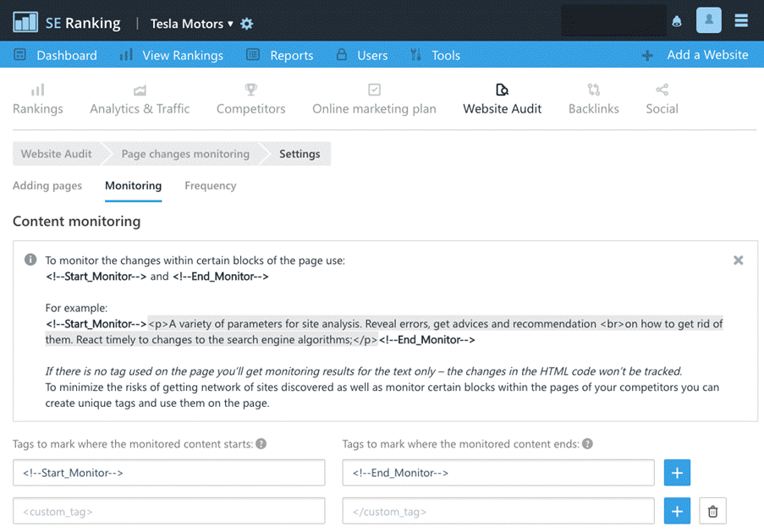Delete the custom tag row with trash icon
764x532 pixels.
[x=712, y=511]
